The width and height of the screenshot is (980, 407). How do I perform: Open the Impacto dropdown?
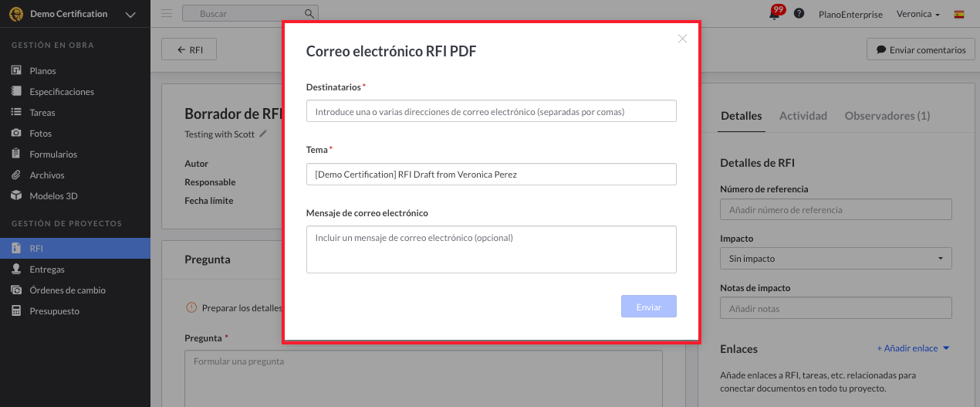836,259
